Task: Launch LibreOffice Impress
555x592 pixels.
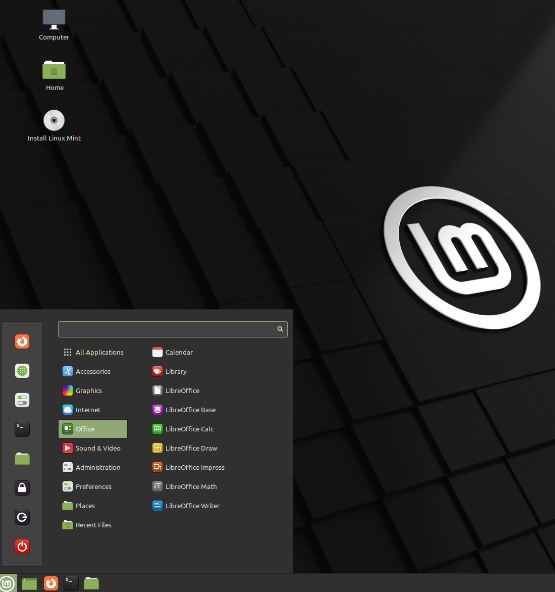Action: (x=188, y=467)
